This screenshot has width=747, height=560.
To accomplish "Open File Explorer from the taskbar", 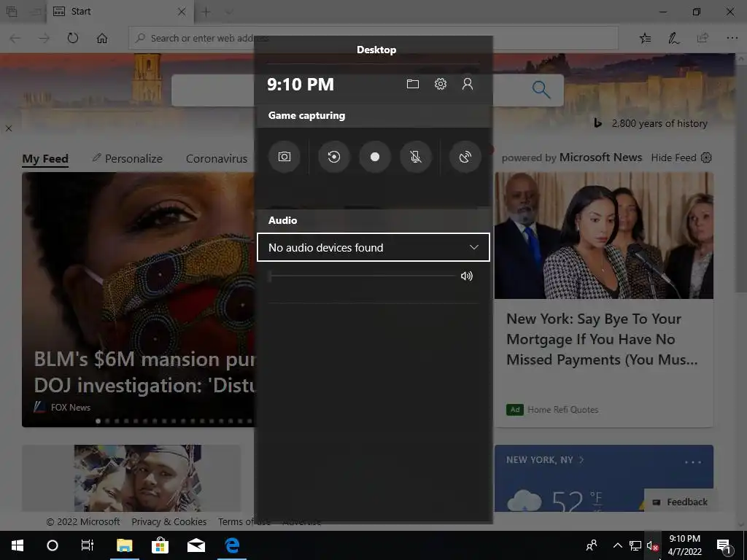I will point(124,545).
